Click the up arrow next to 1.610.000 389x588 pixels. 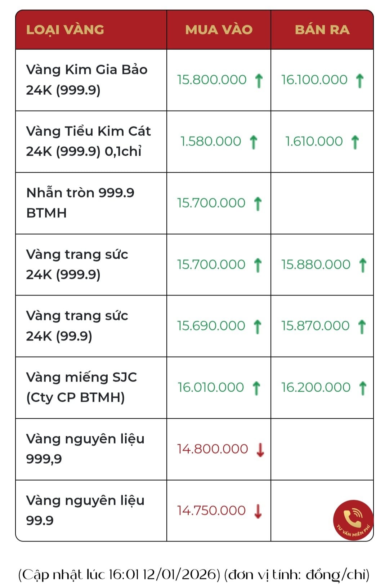coord(355,142)
